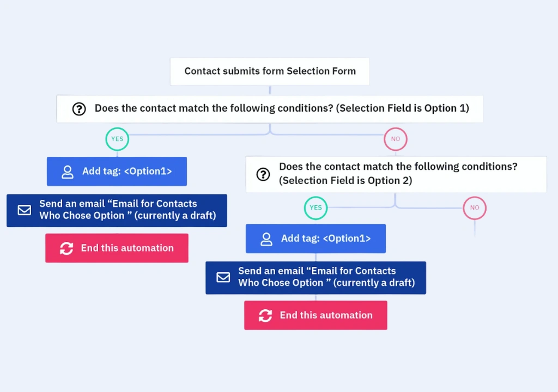Select the YES branch of the Option 2 condition
The height and width of the screenshot is (392, 558).
[316, 207]
